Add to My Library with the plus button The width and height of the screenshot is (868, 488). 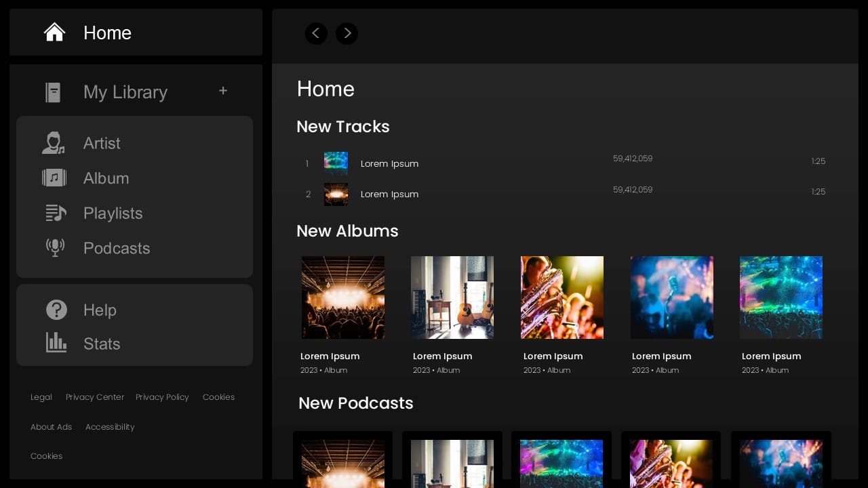click(x=223, y=90)
